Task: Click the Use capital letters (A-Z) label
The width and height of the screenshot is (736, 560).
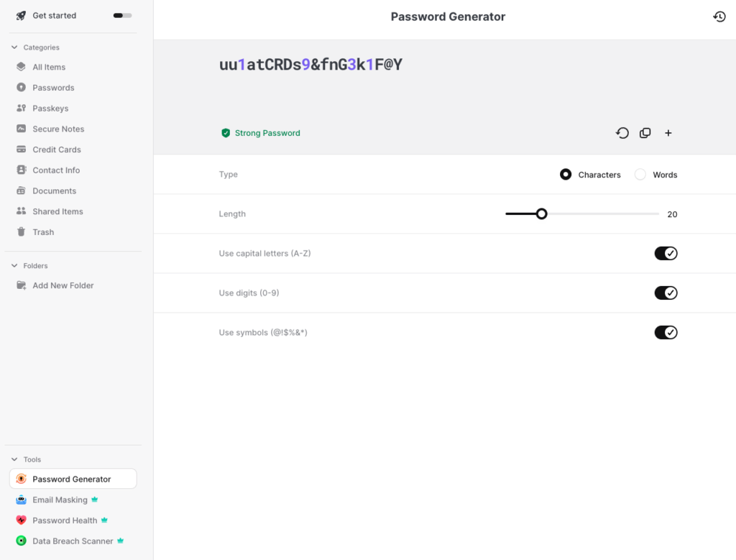Action: [x=264, y=254]
